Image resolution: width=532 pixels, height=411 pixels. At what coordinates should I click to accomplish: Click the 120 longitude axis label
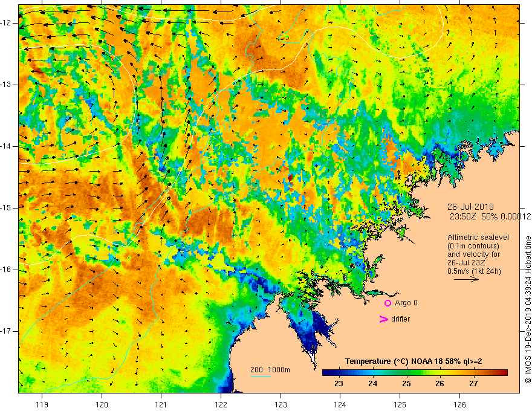click(x=102, y=405)
